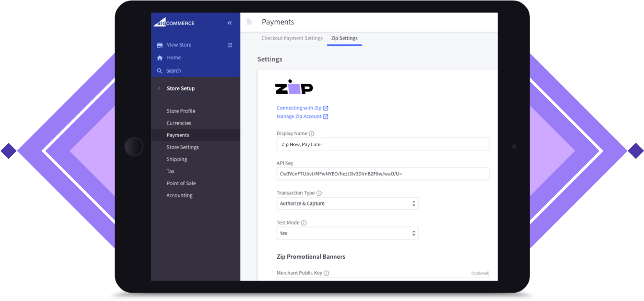Open Store Settings in the sidebar
Screen dimensions: 644x301
183,147
